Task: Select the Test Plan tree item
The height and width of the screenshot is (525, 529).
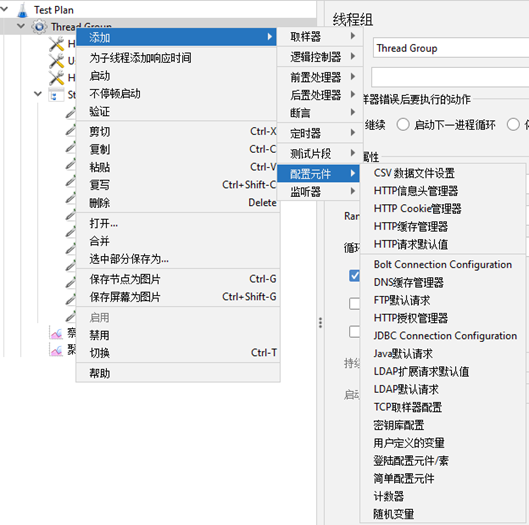Action: tap(53, 10)
